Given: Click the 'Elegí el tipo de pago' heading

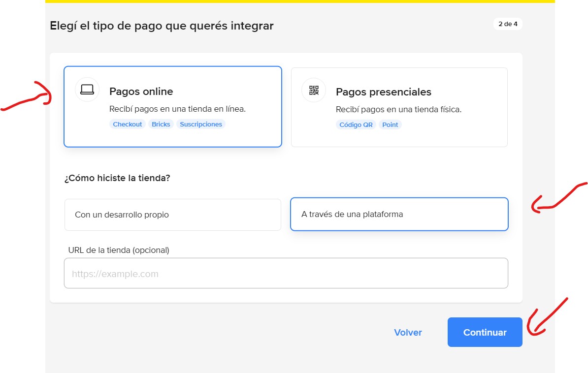Looking at the screenshot, I should [x=162, y=26].
